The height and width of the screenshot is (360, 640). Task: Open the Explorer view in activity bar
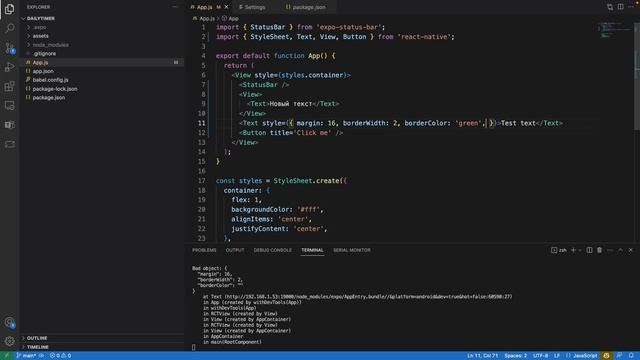pos(9,9)
